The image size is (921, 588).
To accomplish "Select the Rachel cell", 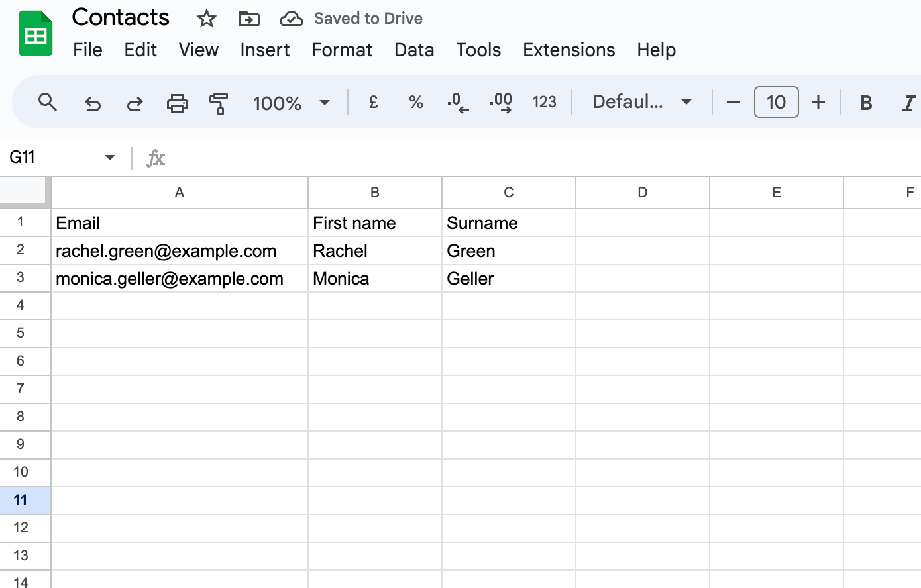I will (375, 251).
